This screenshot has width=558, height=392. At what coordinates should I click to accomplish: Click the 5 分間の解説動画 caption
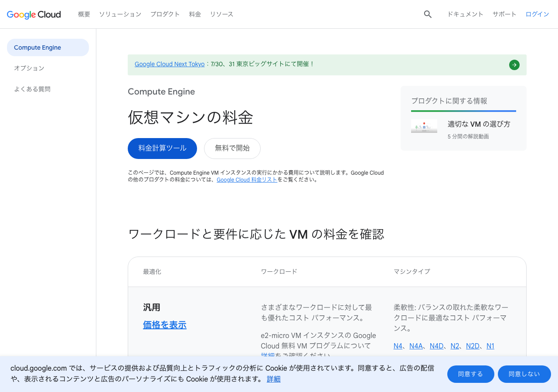(468, 137)
